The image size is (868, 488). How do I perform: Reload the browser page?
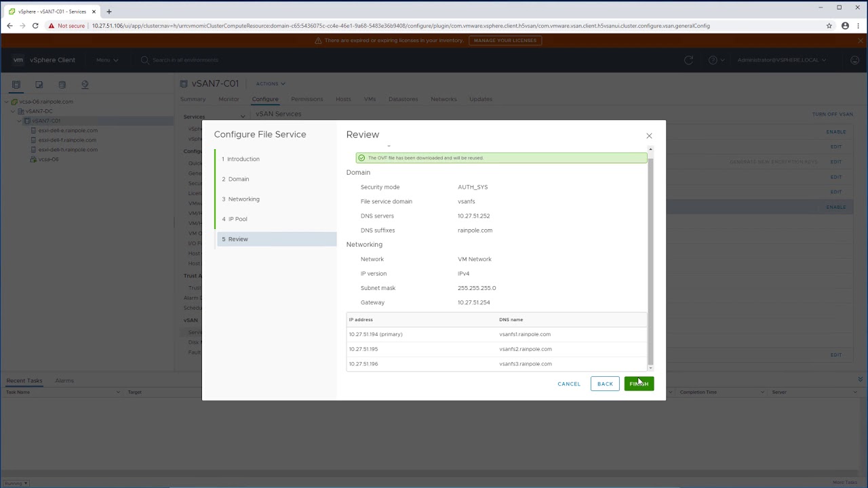[x=35, y=26]
